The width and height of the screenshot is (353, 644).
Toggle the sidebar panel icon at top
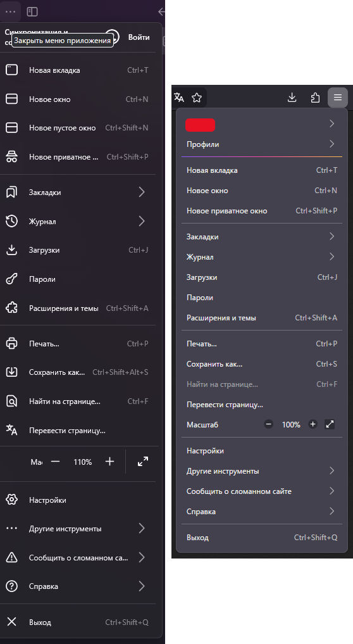(32, 11)
